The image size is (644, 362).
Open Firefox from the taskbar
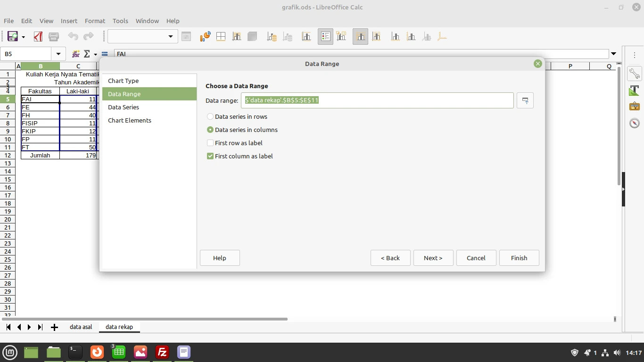click(97, 352)
